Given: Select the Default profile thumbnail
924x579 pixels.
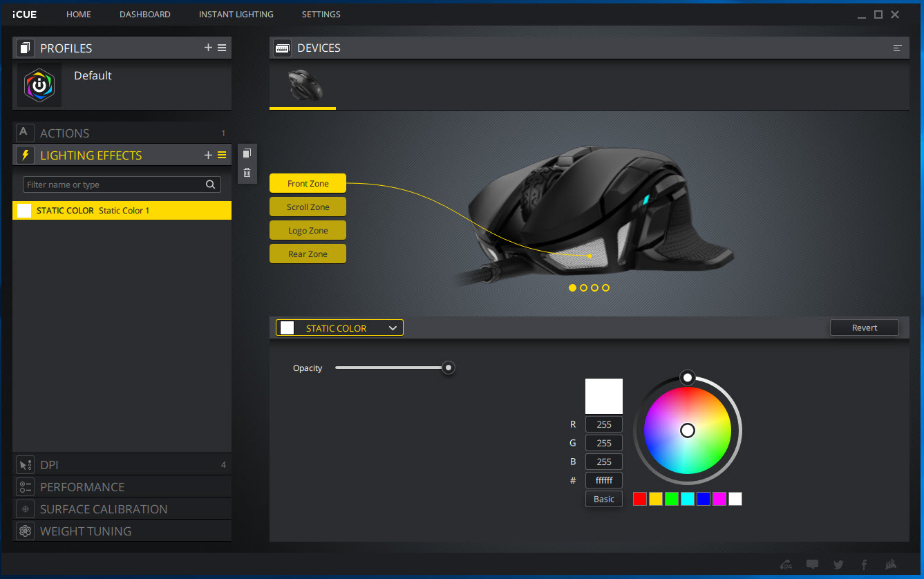Looking at the screenshot, I should [39, 85].
